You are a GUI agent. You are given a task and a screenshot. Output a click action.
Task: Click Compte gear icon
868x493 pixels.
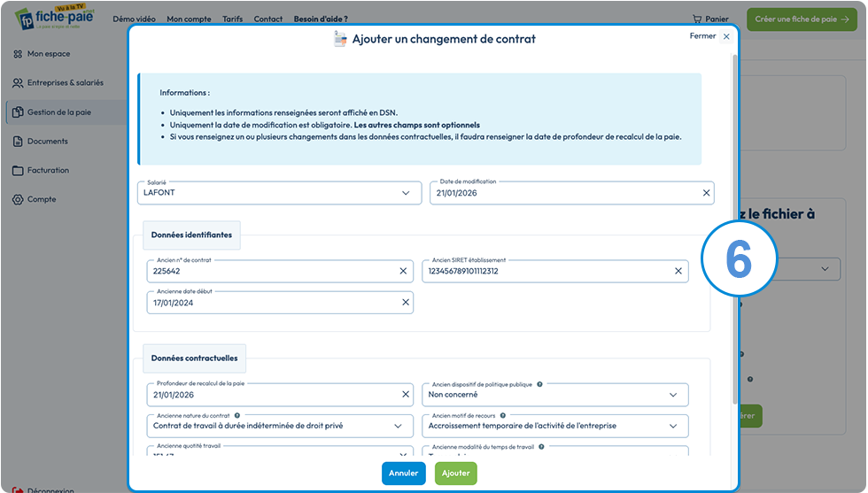18,199
